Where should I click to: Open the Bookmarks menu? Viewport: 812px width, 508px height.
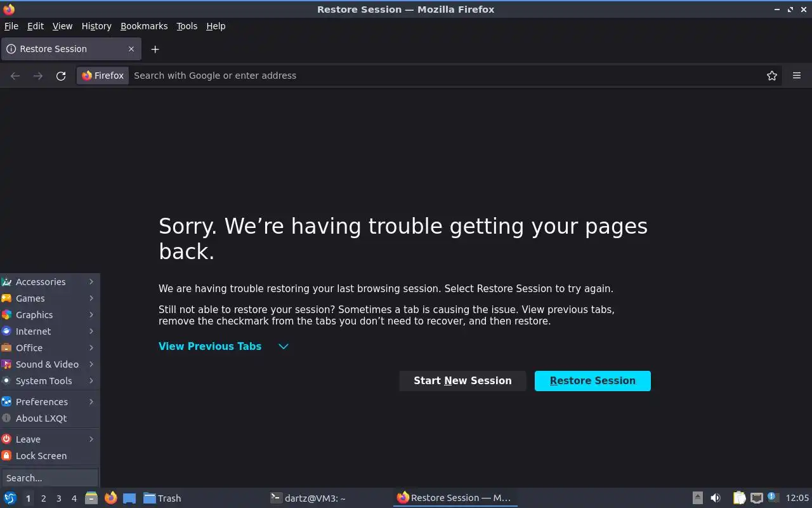point(144,26)
